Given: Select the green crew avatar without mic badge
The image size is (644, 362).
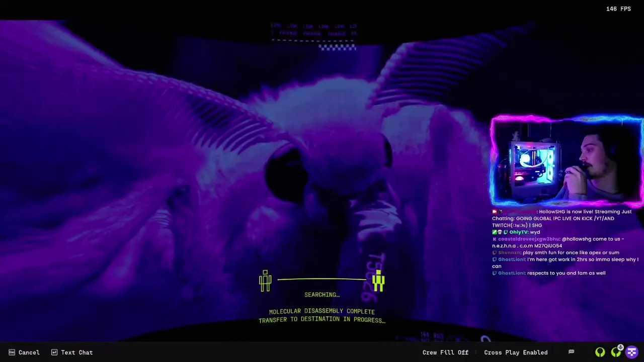Looking at the screenshot, I should [600, 352].
